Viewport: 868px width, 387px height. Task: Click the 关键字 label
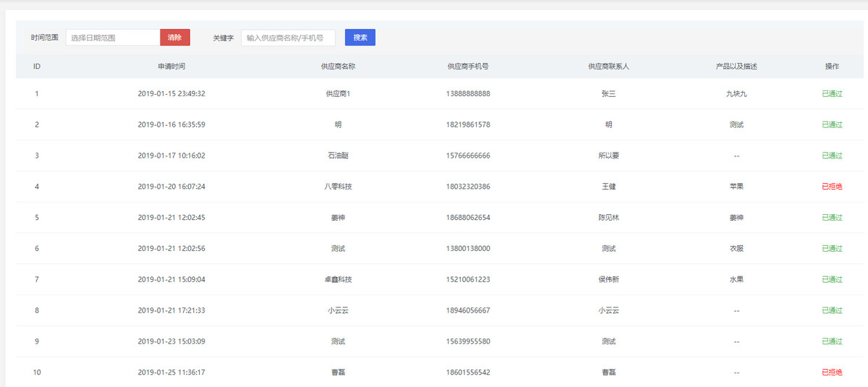[224, 38]
